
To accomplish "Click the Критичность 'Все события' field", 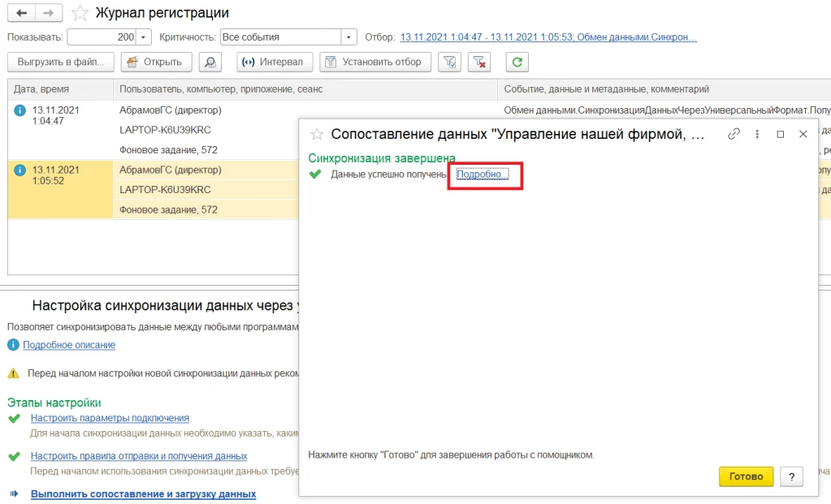I will pyautogui.click(x=281, y=37).
